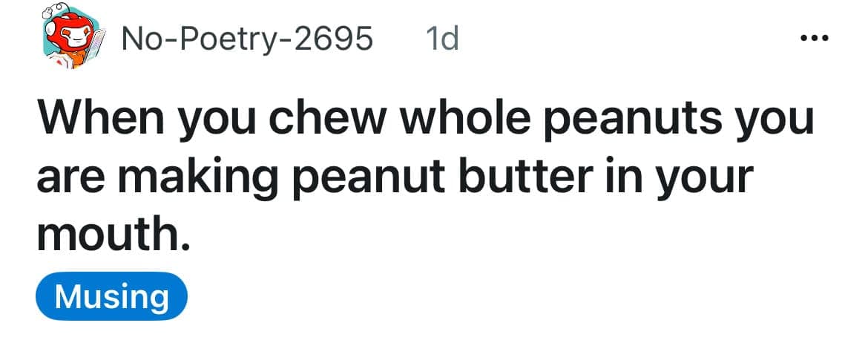Open the No-Poetry-2695 user profile link
This screenshot has width=868, height=340.
pos(247,39)
